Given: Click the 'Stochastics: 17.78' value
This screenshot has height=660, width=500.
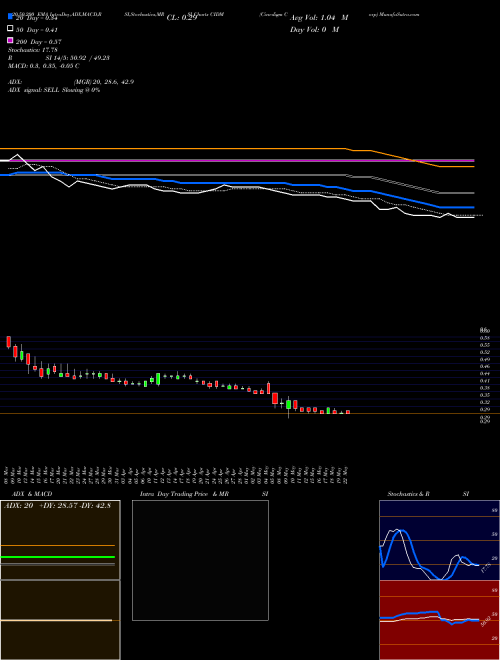Looking at the screenshot, I should tap(32, 50).
